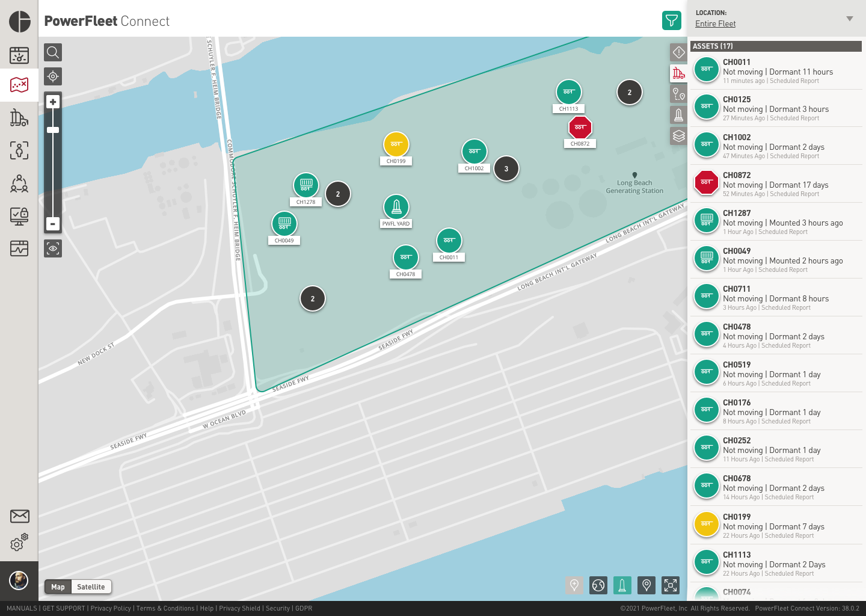Viewport: 866px width, 616px height.
Task: Select asset CH1002 in the list
Action: 776,146
